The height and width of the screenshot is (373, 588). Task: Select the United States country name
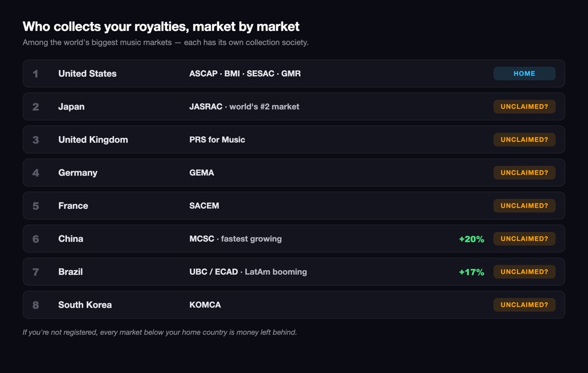point(88,73)
